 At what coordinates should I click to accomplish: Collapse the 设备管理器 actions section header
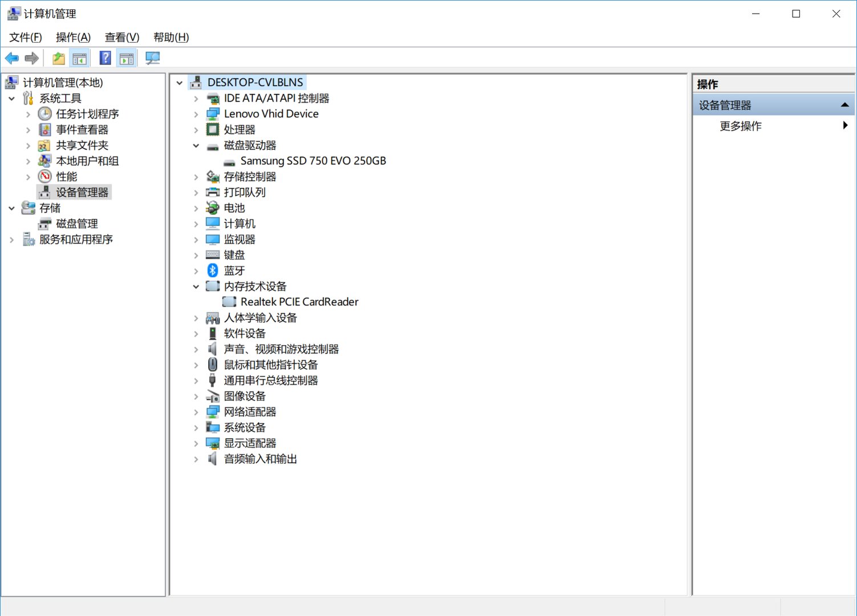pyautogui.click(x=844, y=106)
